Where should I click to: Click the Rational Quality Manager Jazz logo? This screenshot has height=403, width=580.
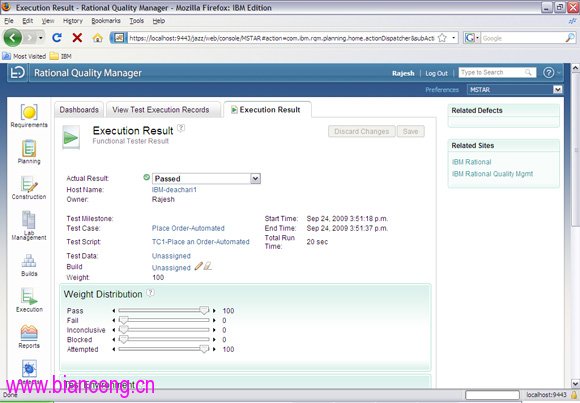click(x=17, y=73)
